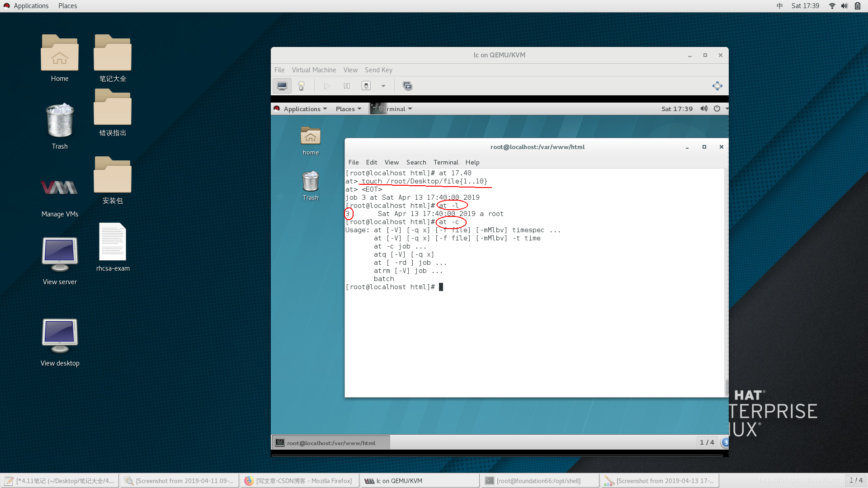Expand the guest Applications dropdown
Screen dimensions: 868x488
point(305,109)
